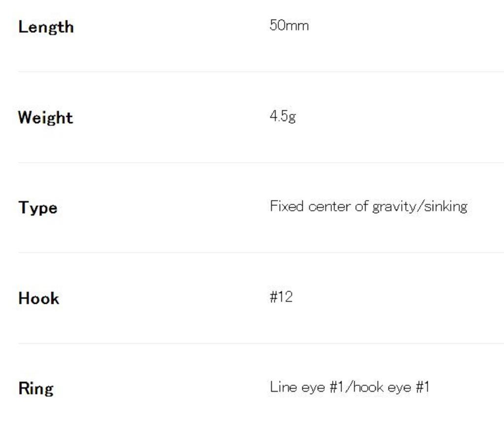Screen dimensions: 504x426
Task: Click the divider line below Length row
Action: pos(261,71)
